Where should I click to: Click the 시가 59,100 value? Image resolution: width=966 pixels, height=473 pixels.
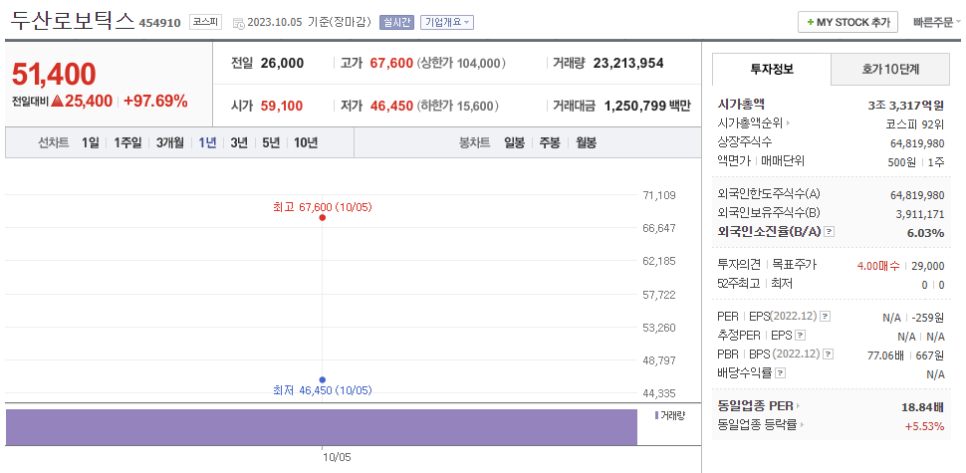(282, 106)
